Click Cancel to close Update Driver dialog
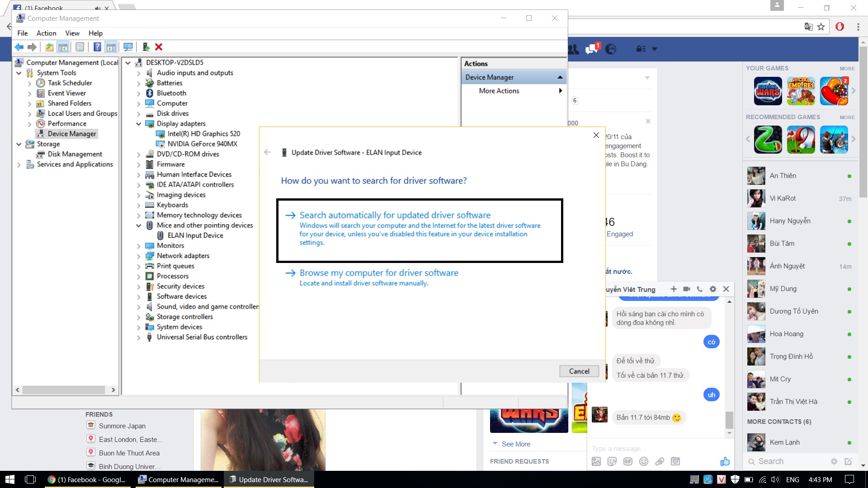This screenshot has height=488, width=868. [579, 371]
